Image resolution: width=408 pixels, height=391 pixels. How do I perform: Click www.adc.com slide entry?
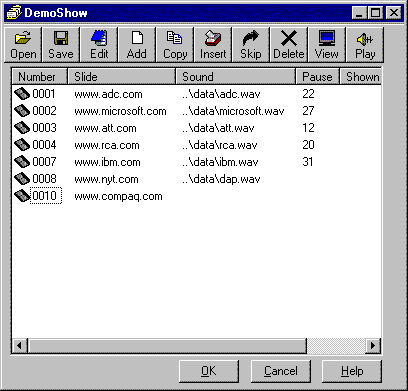point(108,94)
